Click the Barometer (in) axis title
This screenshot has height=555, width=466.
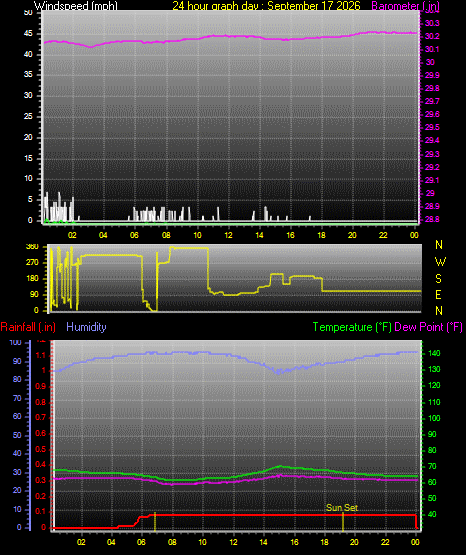[x=405, y=5]
